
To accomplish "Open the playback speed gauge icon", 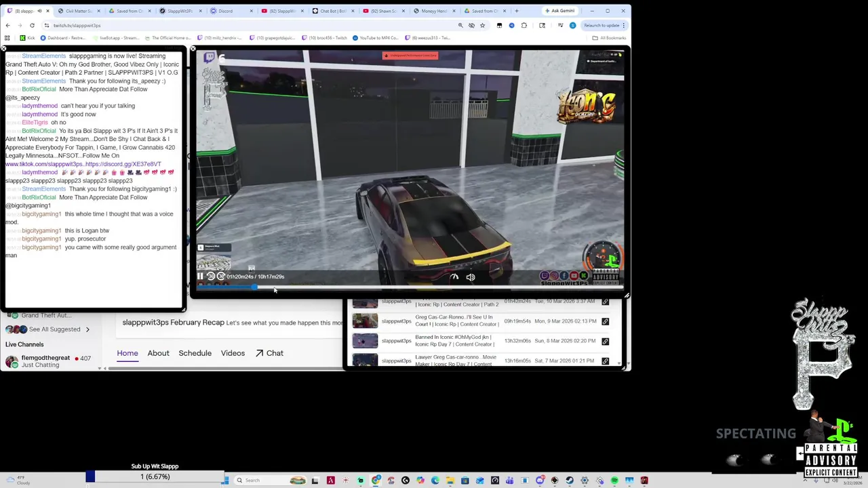I will tap(454, 277).
